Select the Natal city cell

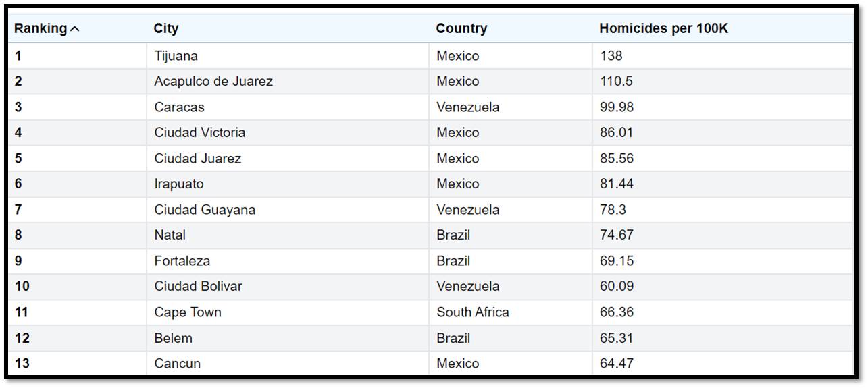(x=170, y=235)
